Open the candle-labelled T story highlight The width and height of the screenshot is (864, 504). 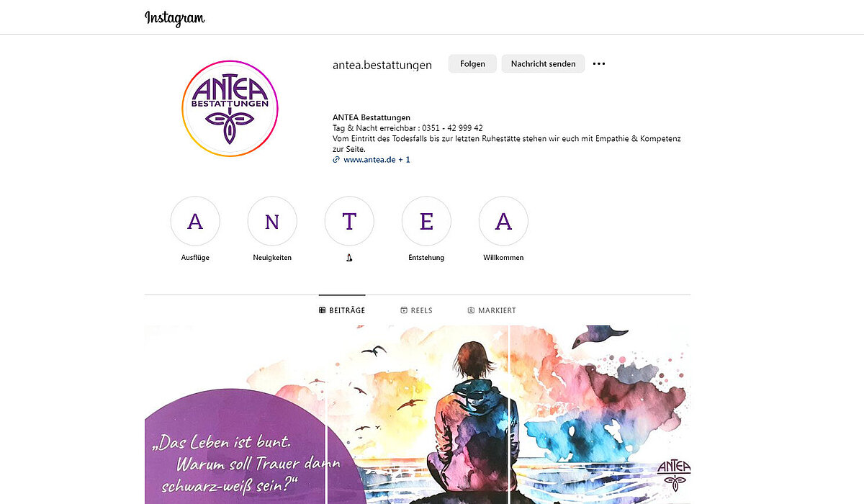click(349, 221)
